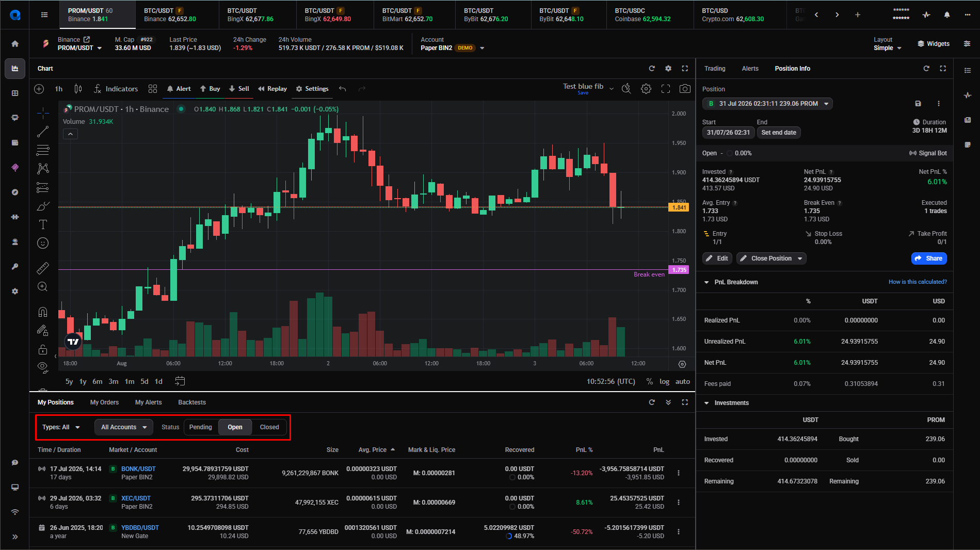Select the trend line drawing tool

click(x=43, y=132)
